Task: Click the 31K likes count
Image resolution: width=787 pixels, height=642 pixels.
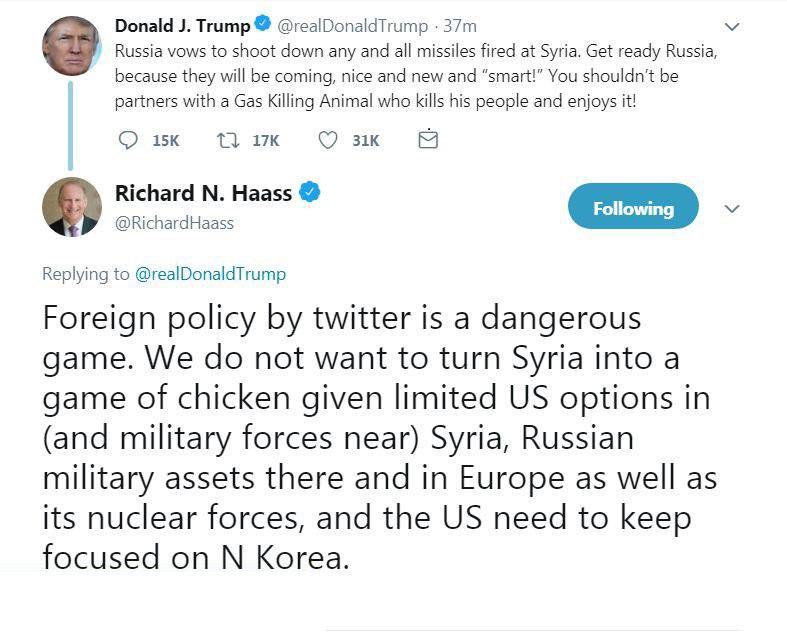Action: (366, 141)
